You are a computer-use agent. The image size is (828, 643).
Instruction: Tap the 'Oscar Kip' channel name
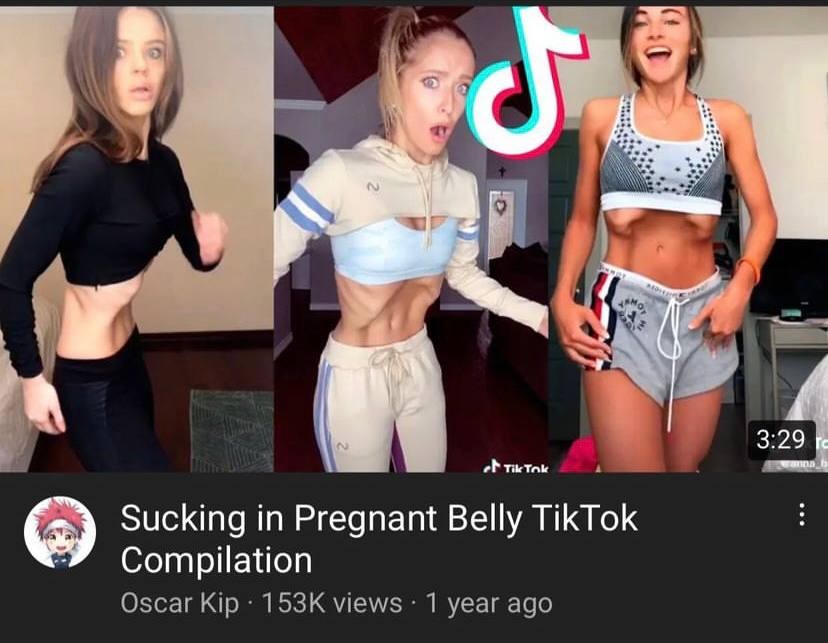pyautogui.click(x=180, y=603)
